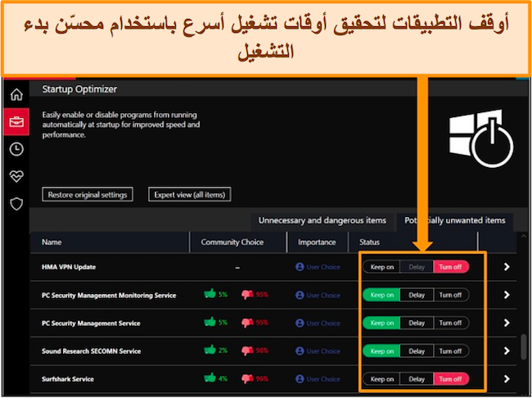The width and height of the screenshot is (532, 398).
Task: Select Sound Research SECOMN Service name
Action: pyautogui.click(x=92, y=351)
